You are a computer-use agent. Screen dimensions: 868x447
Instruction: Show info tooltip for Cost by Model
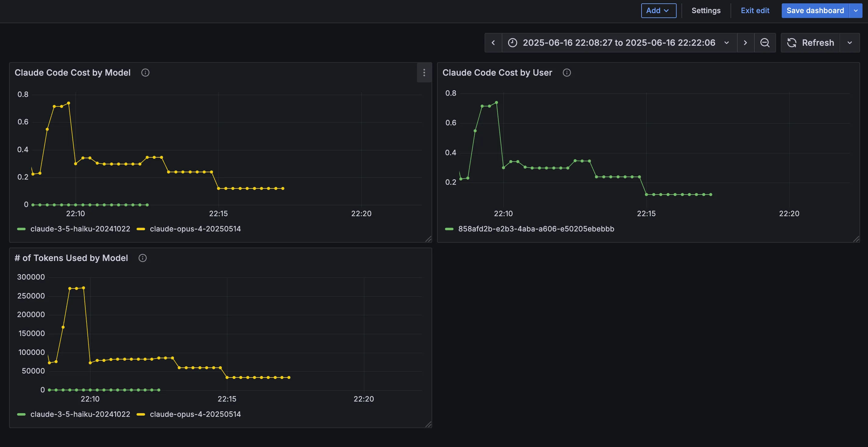[x=145, y=73]
